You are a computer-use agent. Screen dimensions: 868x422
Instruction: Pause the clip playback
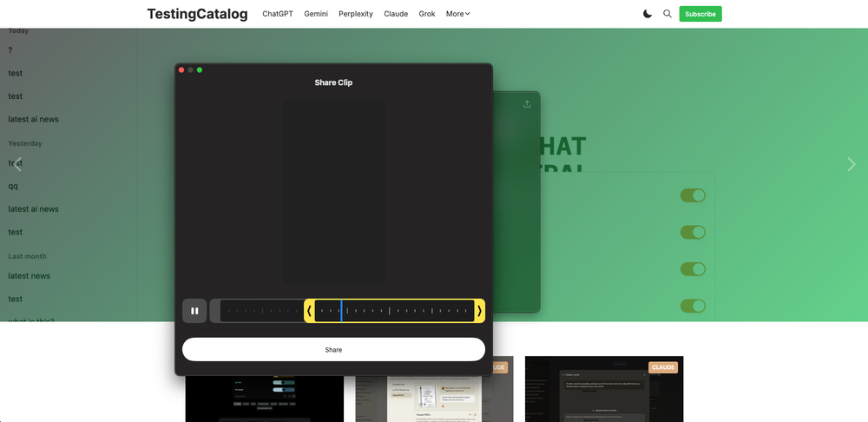click(x=194, y=311)
